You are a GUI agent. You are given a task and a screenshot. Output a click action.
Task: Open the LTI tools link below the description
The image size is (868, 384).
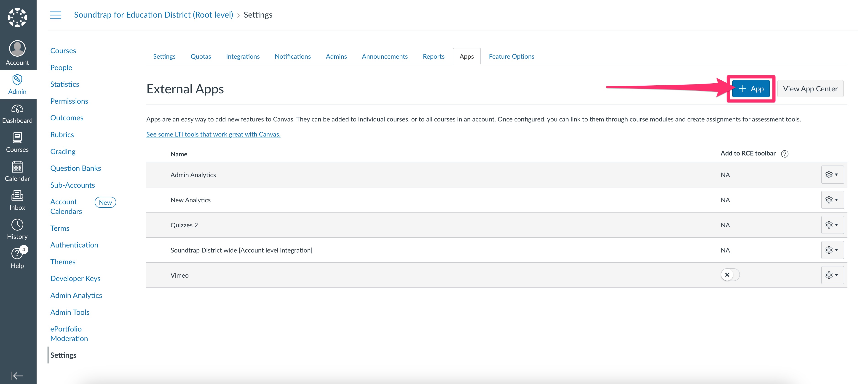213,134
